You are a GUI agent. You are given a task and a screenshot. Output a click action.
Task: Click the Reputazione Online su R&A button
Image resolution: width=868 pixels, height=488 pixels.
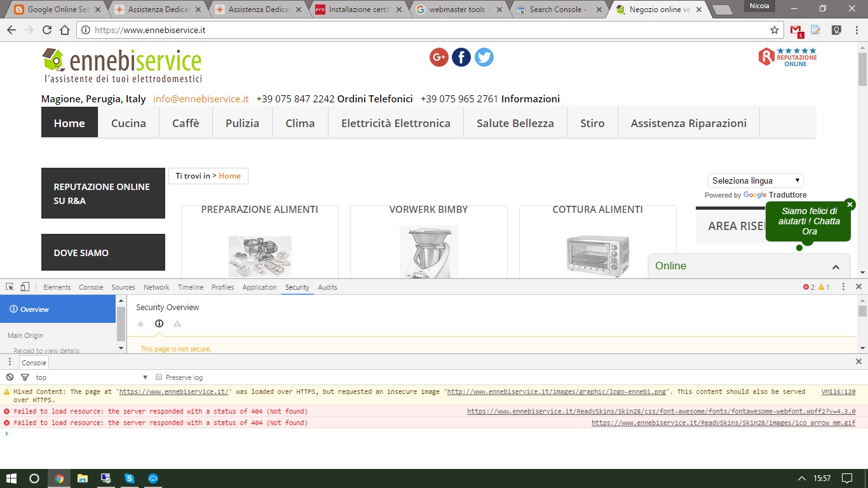click(103, 193)
